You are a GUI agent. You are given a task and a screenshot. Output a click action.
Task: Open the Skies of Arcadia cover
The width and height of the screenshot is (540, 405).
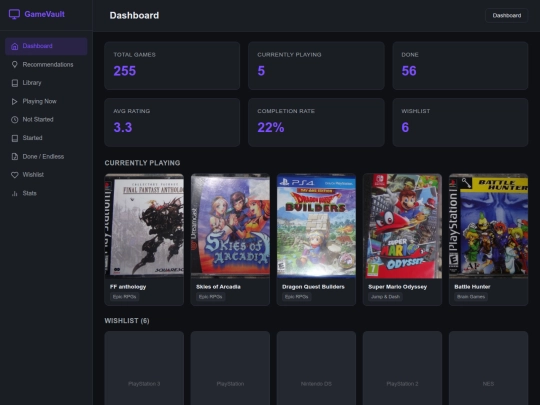(x=230, y=226)
